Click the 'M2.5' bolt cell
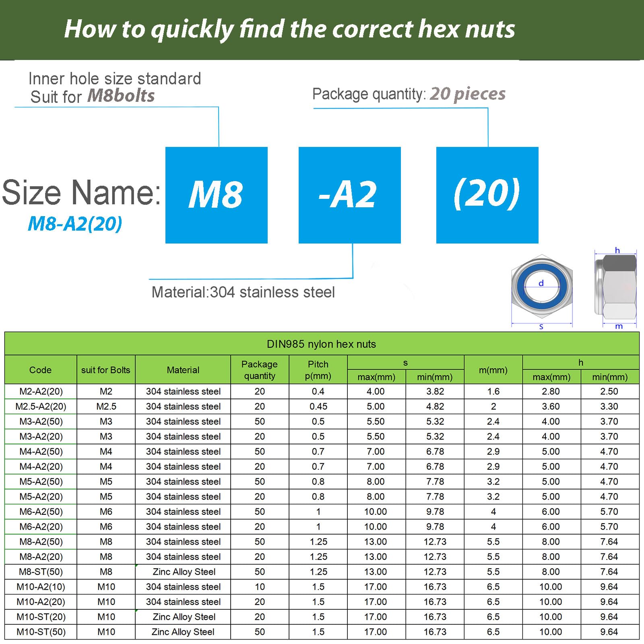This screenshot has width=644, height=644. pyautogui.click(x=106, y=407)
